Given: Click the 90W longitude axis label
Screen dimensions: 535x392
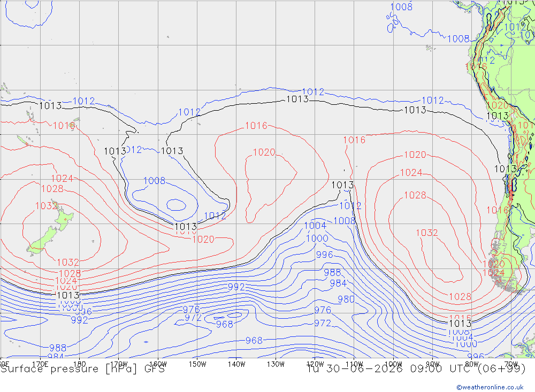Looking at the screenshot, I should pyautogui.click(x=433, y=364).
